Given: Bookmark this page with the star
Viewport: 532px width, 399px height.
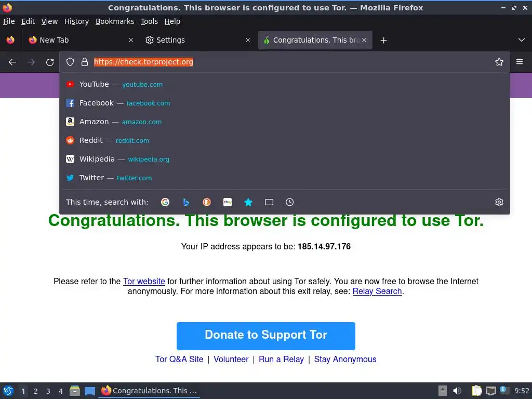Looking at the screenshot, I should (x=499, y=62).
